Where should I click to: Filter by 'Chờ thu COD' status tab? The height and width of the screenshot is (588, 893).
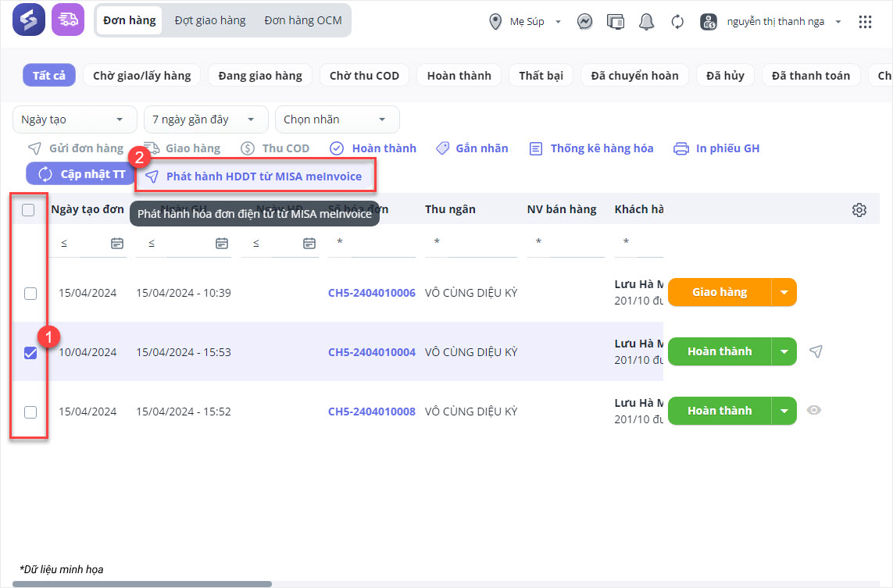coord(364,76)
